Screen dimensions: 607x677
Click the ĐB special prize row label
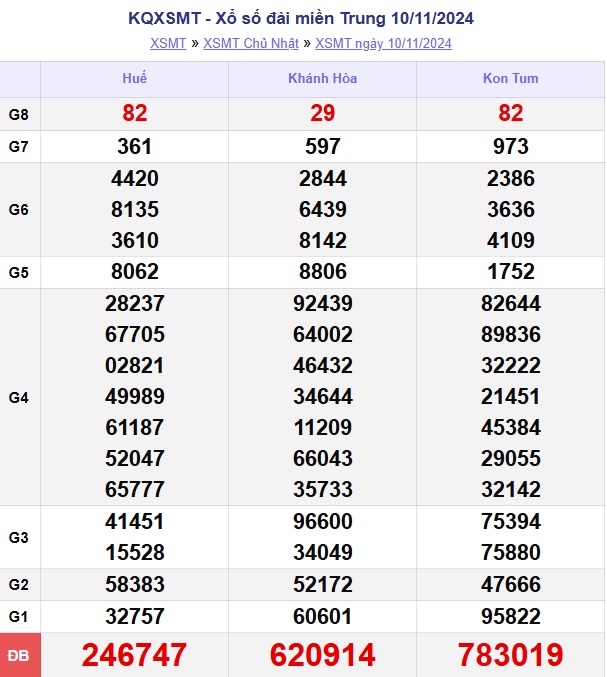[x=20, y=655]
